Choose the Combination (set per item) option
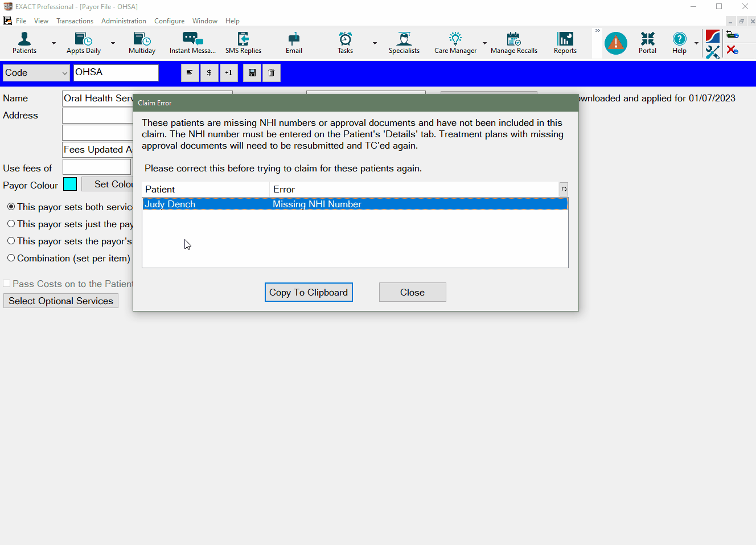The width and height of the screenshot is (756, 545). (x=11, y=257)
